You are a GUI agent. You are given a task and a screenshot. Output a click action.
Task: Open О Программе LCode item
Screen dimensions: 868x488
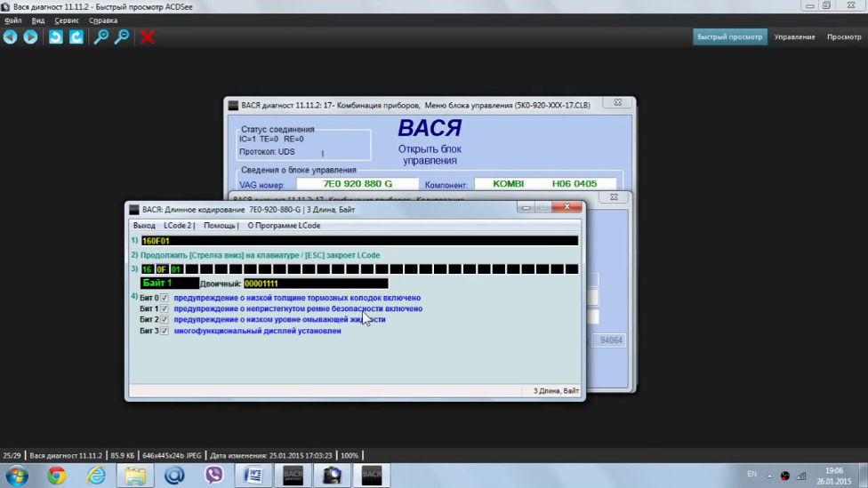pyautogui.click(x=284, y=226)
